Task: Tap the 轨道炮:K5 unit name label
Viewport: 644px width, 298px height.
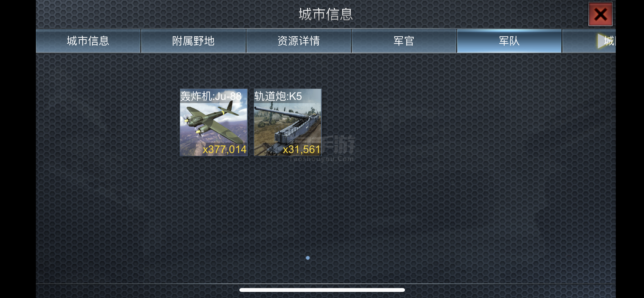Action: click(278, 96)
